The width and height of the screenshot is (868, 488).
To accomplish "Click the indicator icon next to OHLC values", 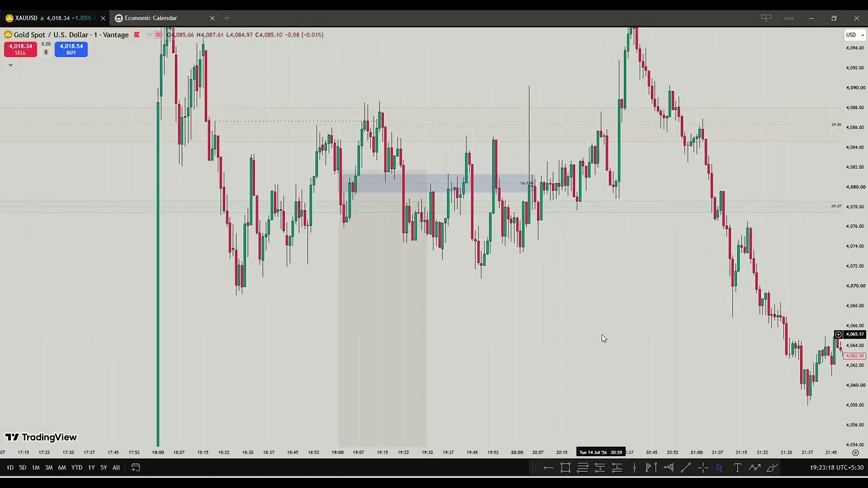I will (x=158, y=35).
